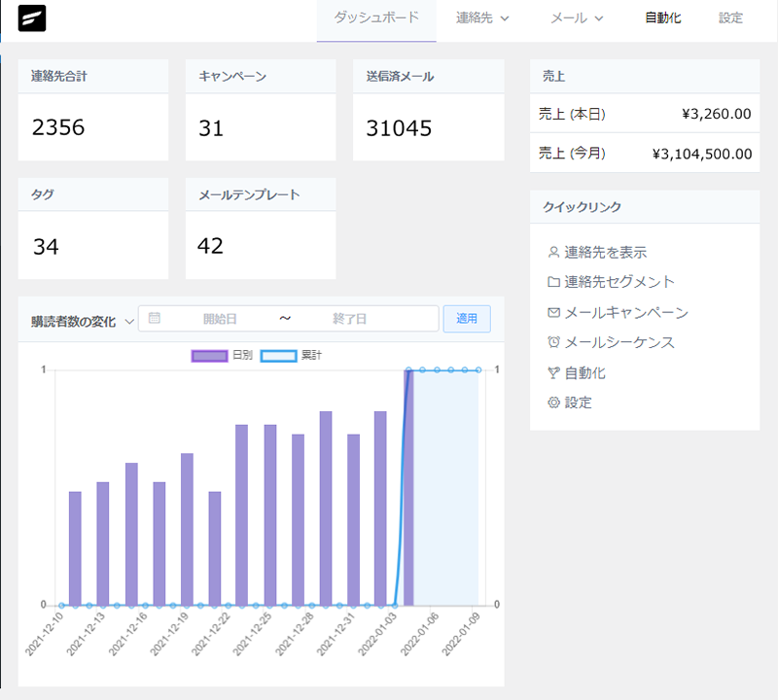Click the 売上 panel heading
778x700 pixels.
click(x=553, y=76)
